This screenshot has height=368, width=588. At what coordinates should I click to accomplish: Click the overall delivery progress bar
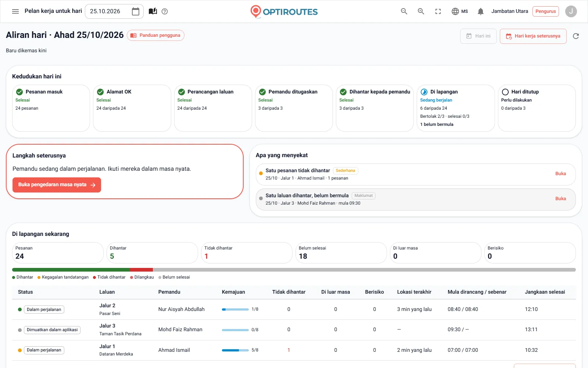(x=294, y=270)
